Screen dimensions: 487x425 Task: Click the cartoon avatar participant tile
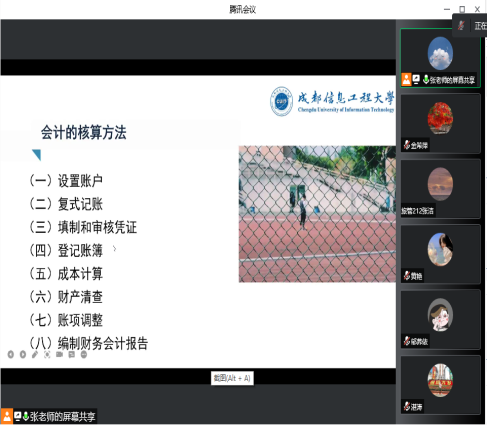click(x=440, y=319)
